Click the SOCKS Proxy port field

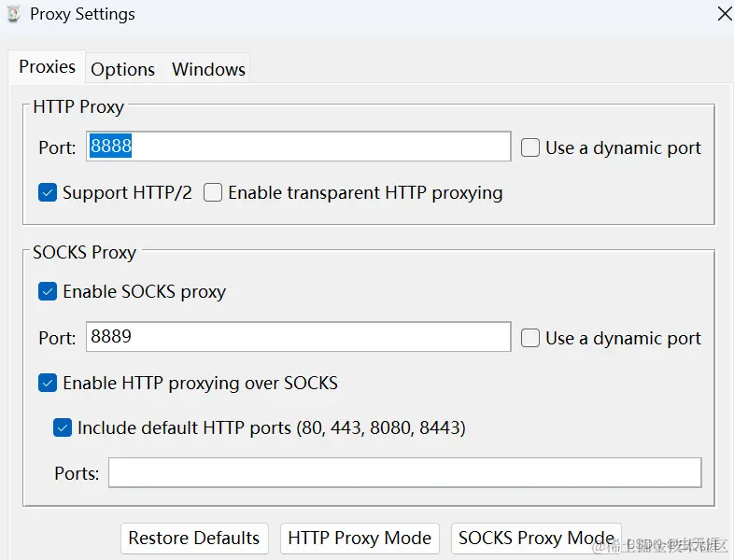[x=298, y=336]
